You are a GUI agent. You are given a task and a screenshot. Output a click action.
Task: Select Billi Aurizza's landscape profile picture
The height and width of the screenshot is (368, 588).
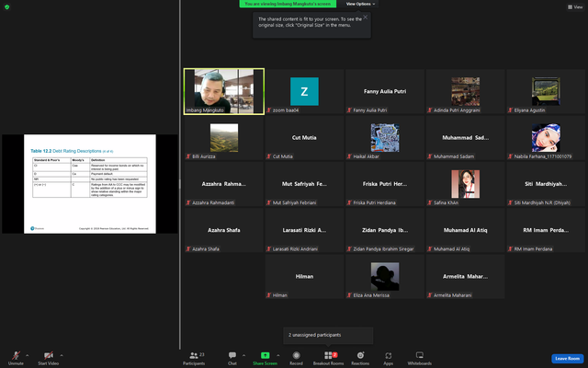pos(224,138)
